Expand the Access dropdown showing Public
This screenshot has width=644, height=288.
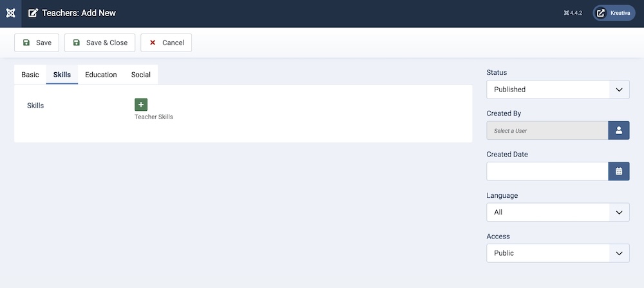[x=558, y=253]
